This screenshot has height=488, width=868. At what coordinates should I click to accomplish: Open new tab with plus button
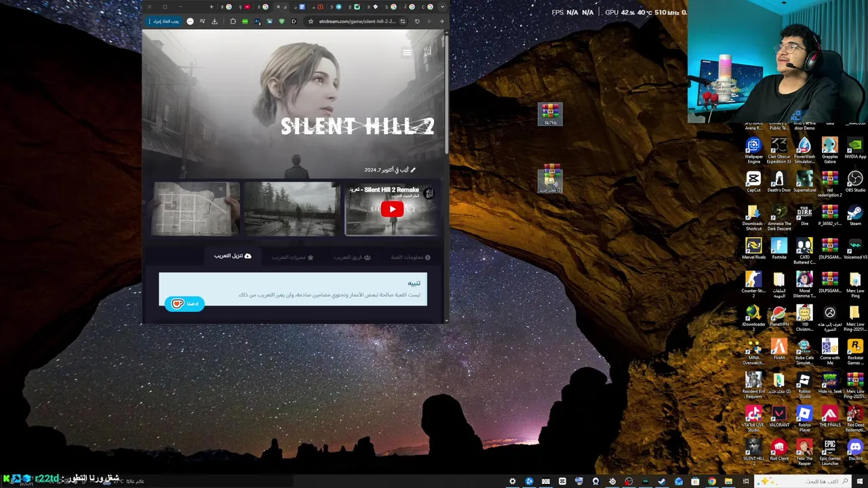(x=211, y=7)
